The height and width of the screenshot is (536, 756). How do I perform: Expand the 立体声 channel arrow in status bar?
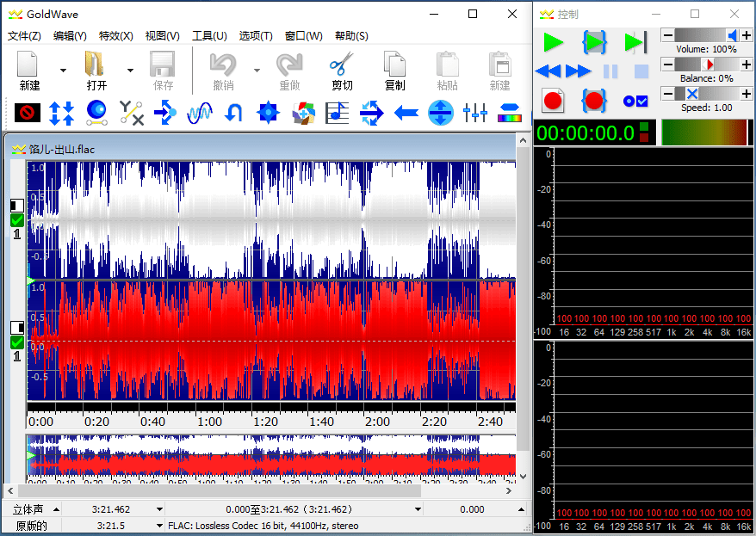coord(56,509)
